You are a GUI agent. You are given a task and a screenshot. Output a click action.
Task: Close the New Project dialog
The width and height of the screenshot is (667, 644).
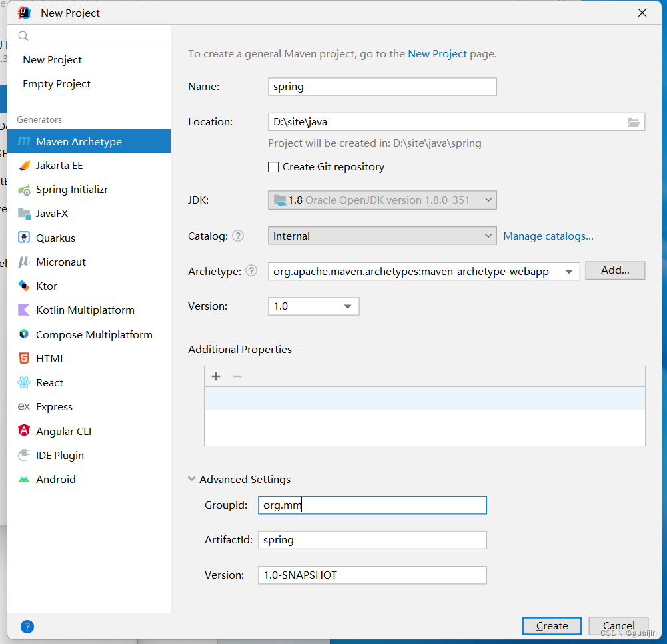[642, 13]
